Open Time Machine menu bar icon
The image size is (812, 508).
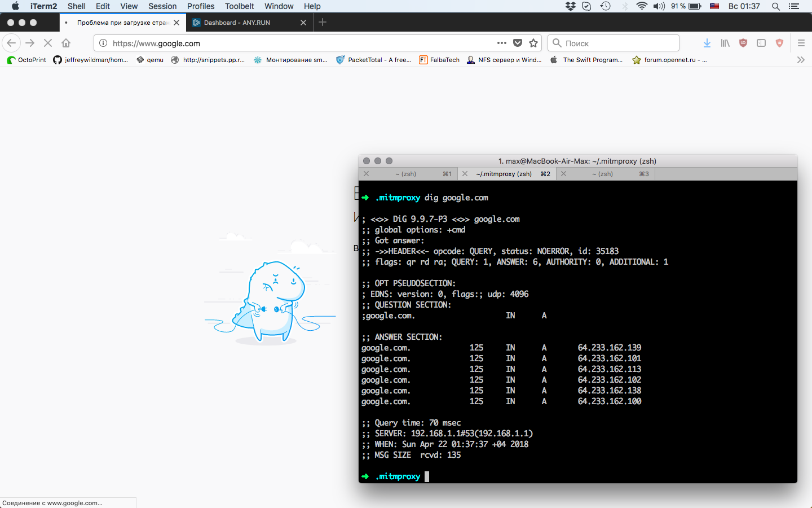click(x=605, y=6)
